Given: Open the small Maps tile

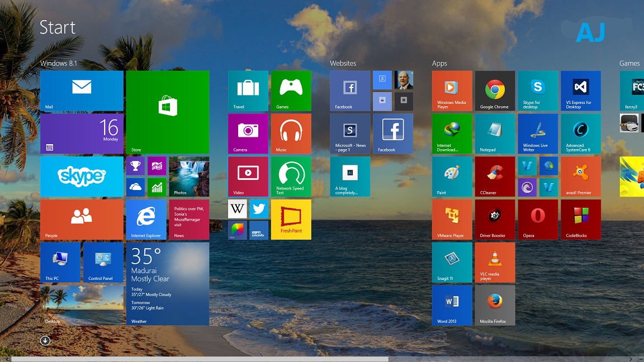Looking at the screenshot, I should point(157,166).
